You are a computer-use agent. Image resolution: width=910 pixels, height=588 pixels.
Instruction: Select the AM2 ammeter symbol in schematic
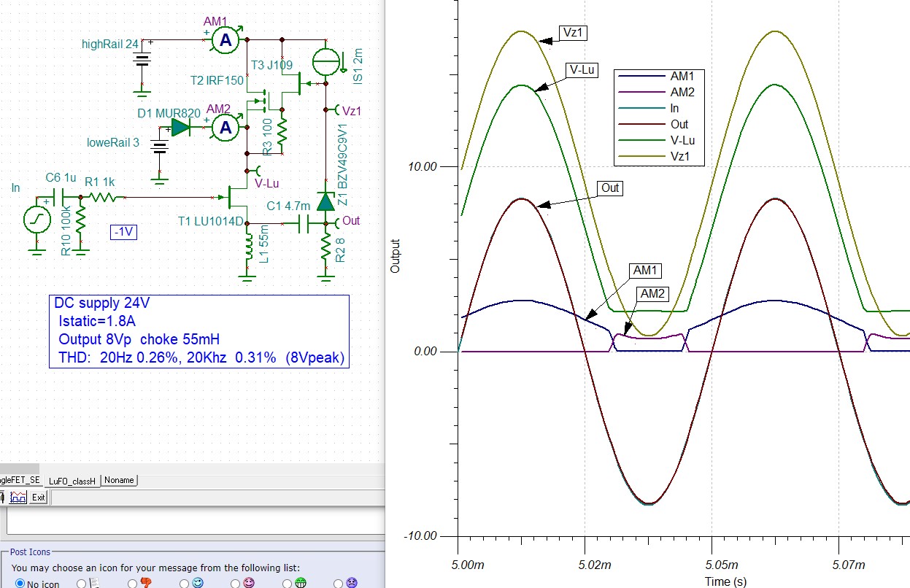click(225, 129)
